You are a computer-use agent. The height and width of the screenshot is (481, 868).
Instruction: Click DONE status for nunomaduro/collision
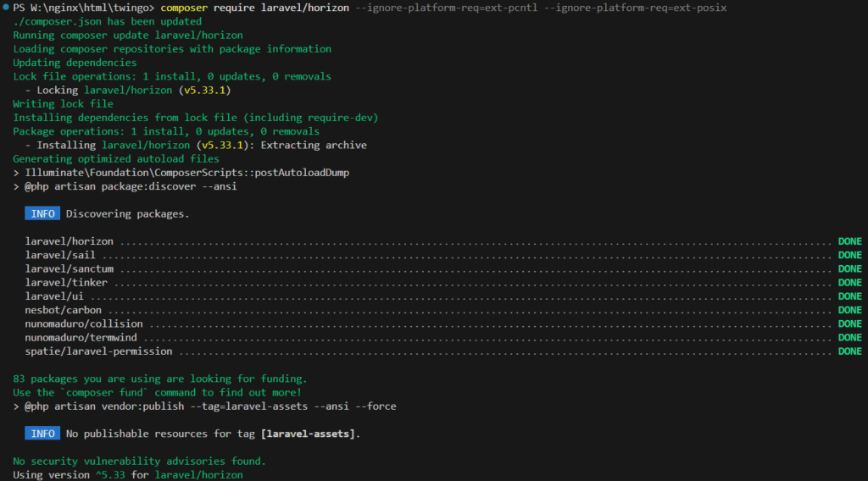coord(849,324)
